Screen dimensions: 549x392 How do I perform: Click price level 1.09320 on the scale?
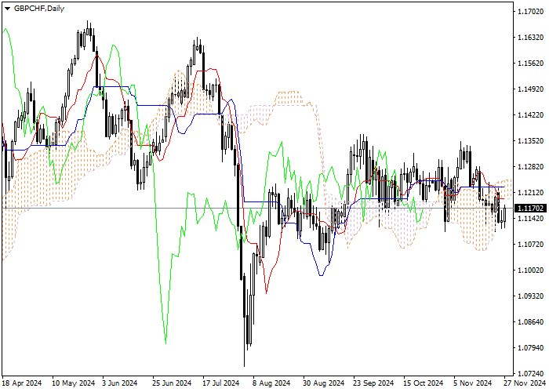click(530, 296)
